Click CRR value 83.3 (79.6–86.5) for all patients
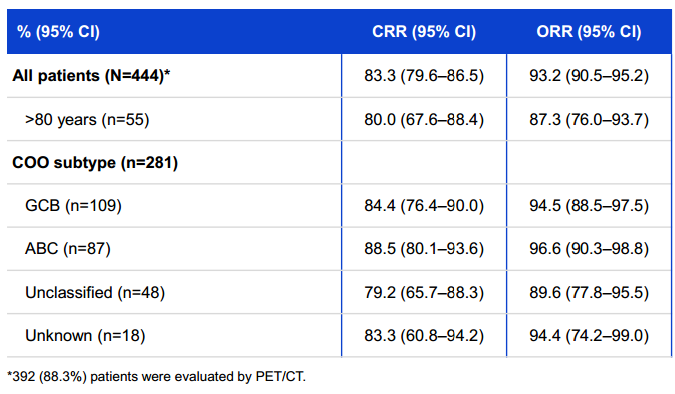675x394 pixels. point(424,76)
